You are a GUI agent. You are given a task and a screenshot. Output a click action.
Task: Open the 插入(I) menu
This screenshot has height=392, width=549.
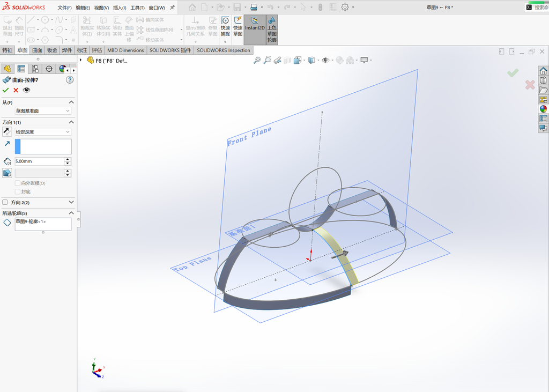click(x=120, y=8)
